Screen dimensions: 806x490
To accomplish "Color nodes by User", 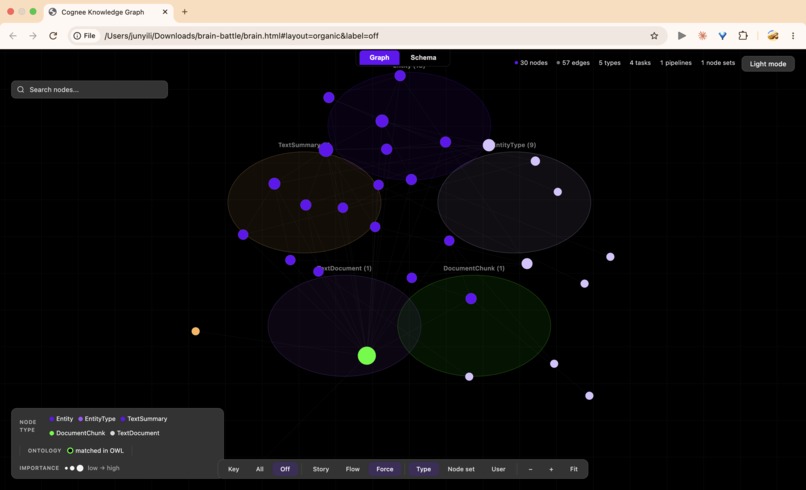I will pyautogui.click(x=498, y=469).
